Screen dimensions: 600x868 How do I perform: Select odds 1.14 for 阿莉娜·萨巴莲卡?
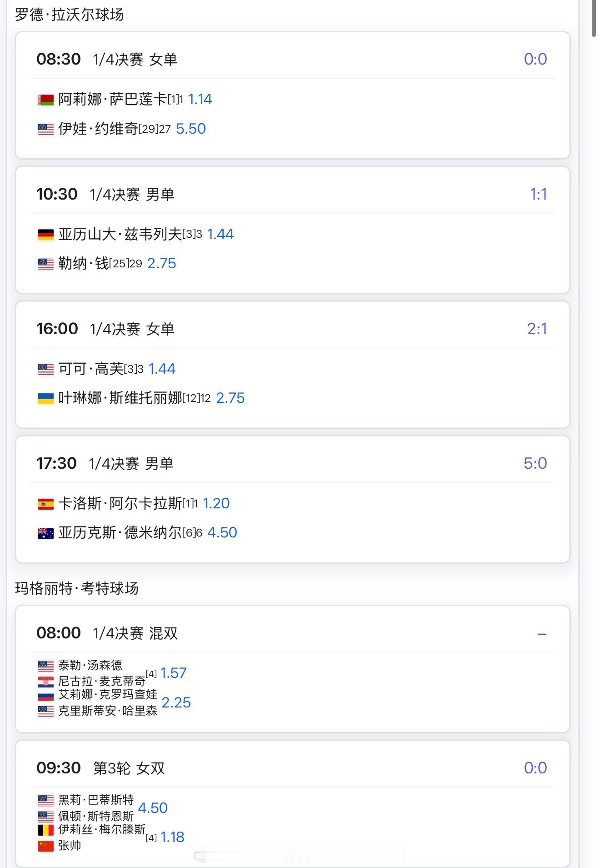tap(200, 99)
